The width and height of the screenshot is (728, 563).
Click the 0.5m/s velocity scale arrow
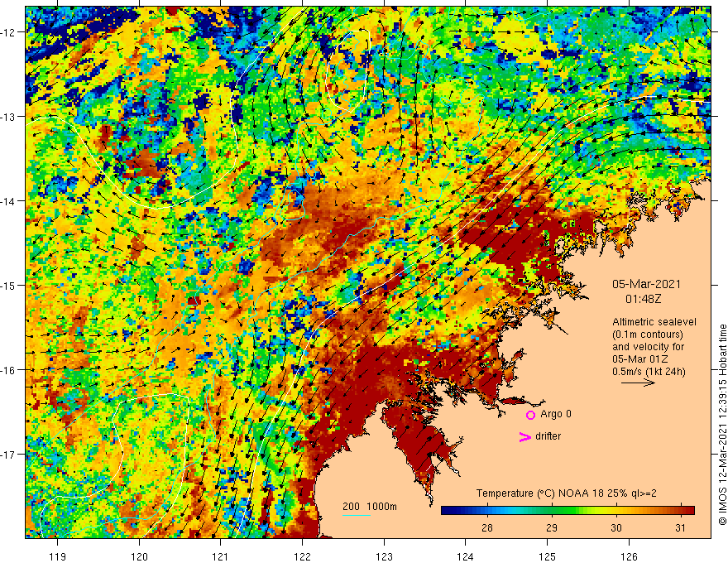coord(638,383)
